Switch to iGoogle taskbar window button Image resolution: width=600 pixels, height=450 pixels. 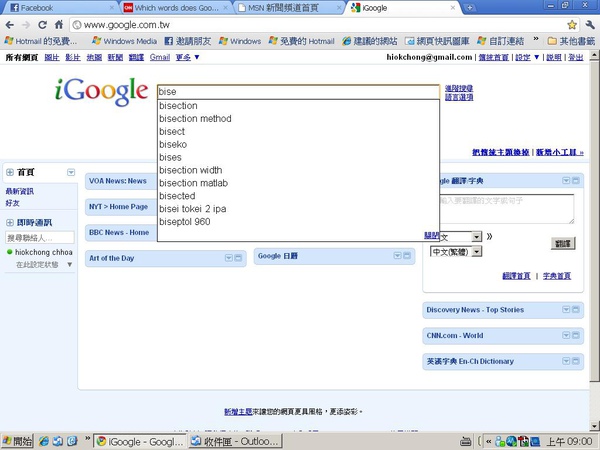pyautogui.click(x=140, y=441)
